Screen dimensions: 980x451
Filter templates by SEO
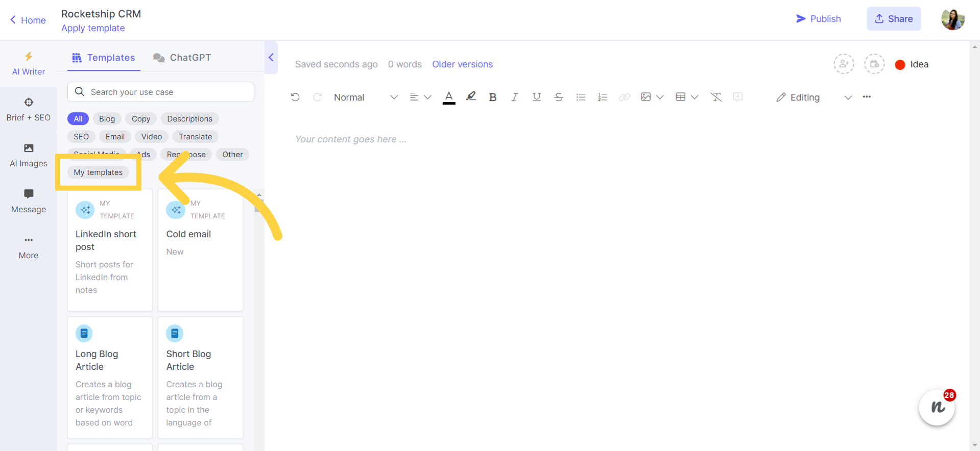[81, 137]
